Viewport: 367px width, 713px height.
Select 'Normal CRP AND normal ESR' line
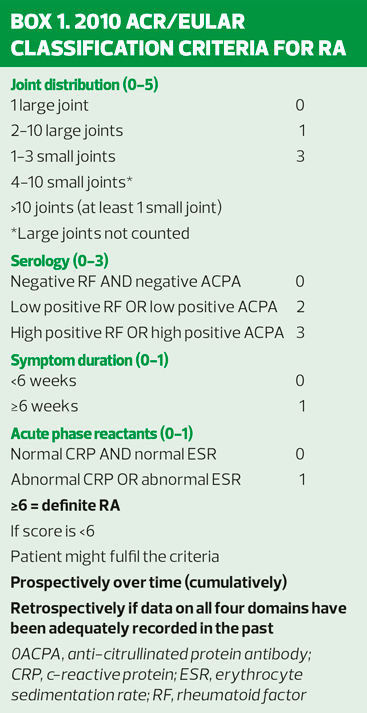tap(157, 454)
